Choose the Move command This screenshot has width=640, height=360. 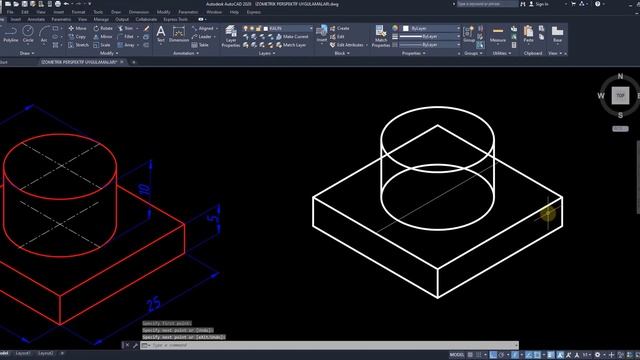tap(78, 28)
